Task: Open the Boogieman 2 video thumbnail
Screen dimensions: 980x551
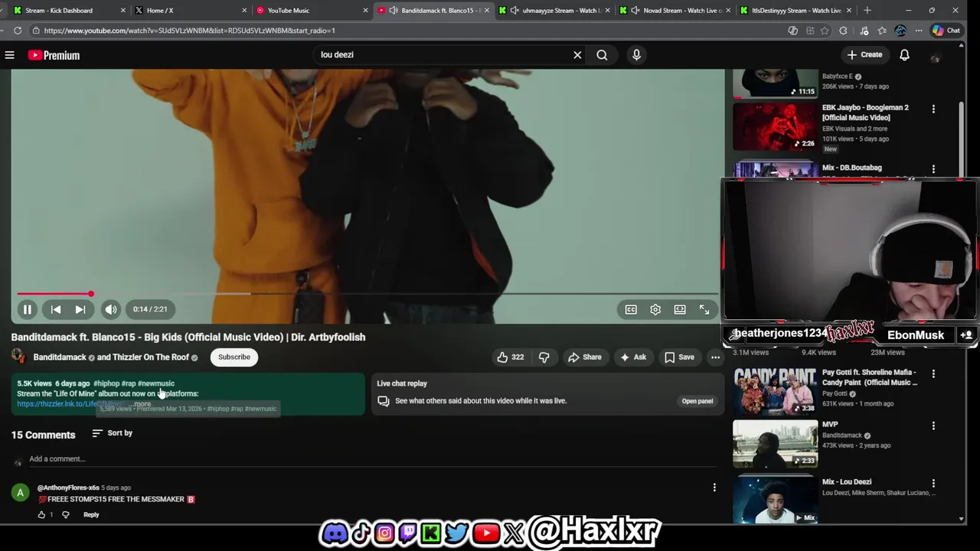Action: click(776, 126)
